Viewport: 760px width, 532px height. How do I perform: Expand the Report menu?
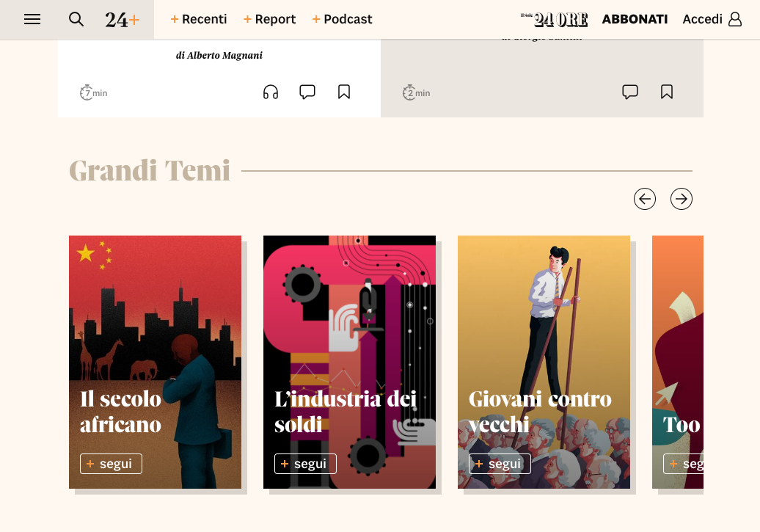click(x=269, y=20)
